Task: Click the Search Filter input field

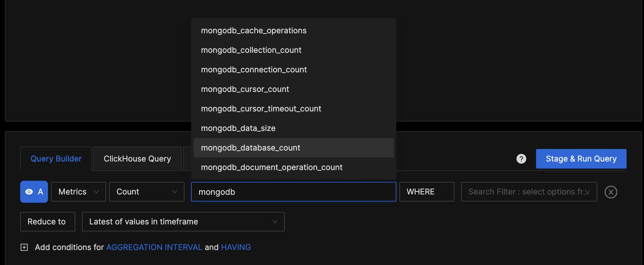Action: coord(529,192)
